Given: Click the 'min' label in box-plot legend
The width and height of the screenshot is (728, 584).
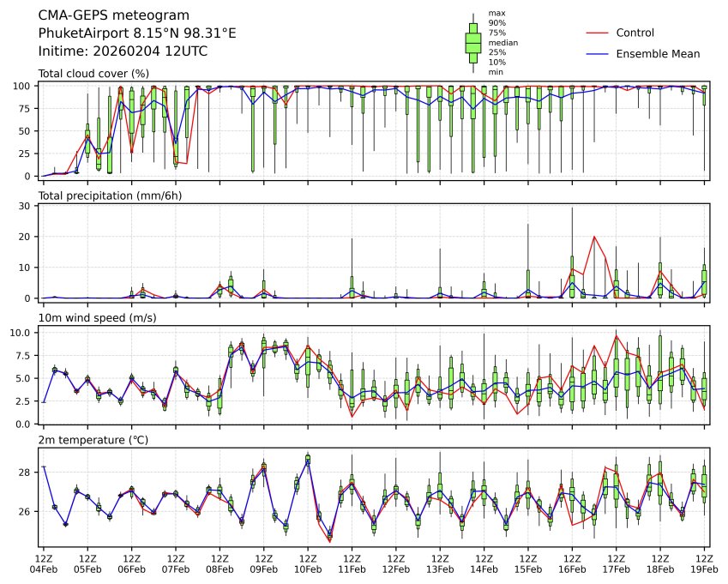Looking at the screenshot, I should pos(496,72).
